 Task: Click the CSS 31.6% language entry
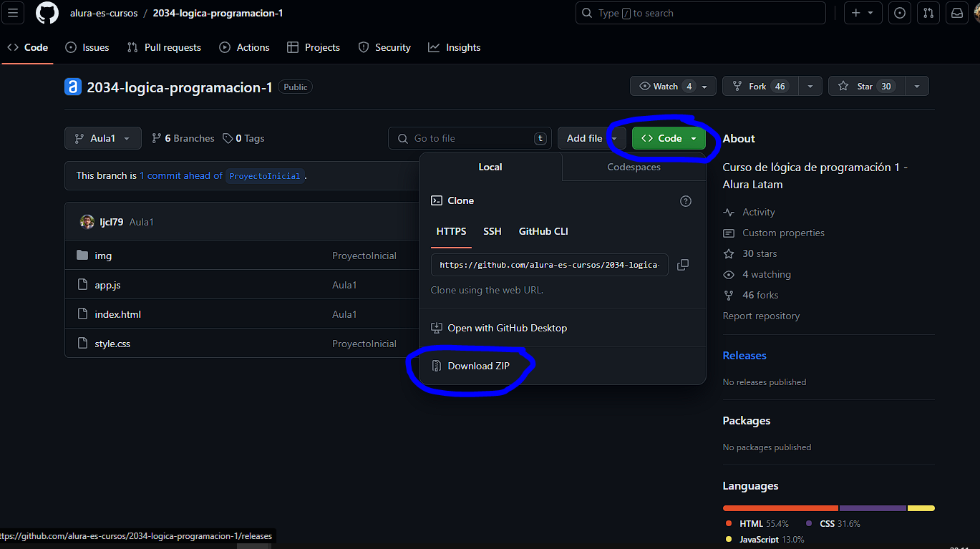point(833,523)
